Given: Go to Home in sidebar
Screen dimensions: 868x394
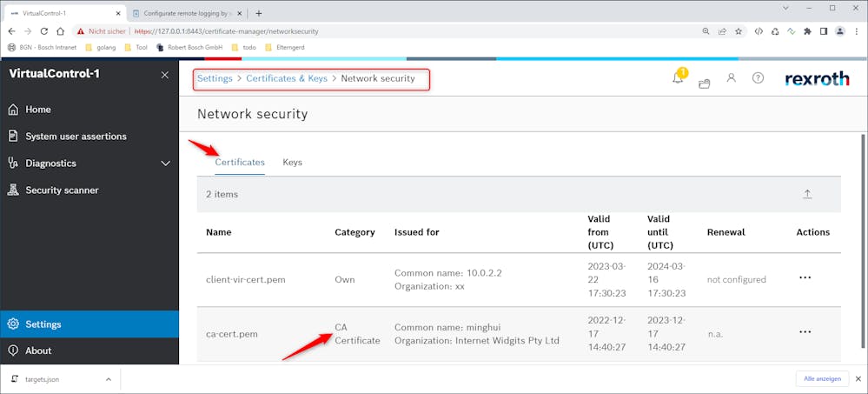Looking at the screenshot, I should coord(89,110).
